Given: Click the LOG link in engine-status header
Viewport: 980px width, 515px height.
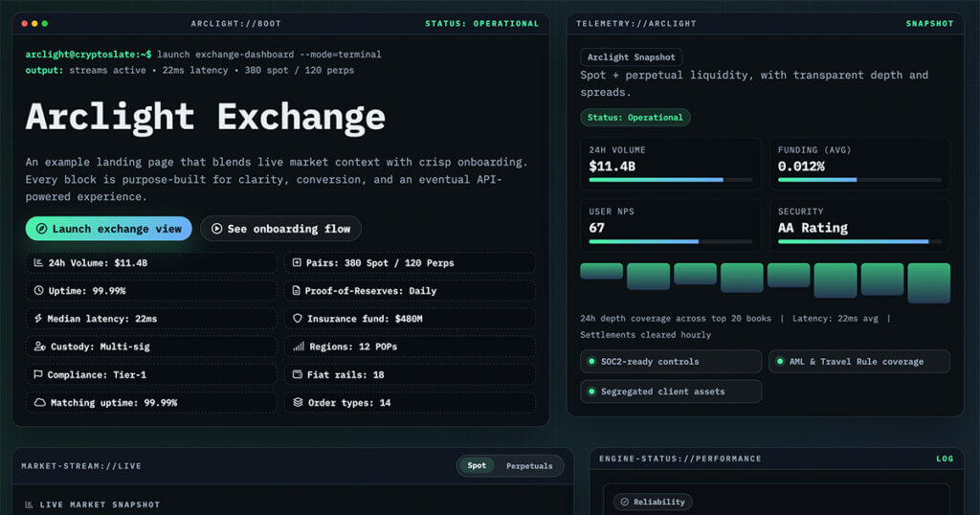Looking at the screenshot, I should coord(945,459).
